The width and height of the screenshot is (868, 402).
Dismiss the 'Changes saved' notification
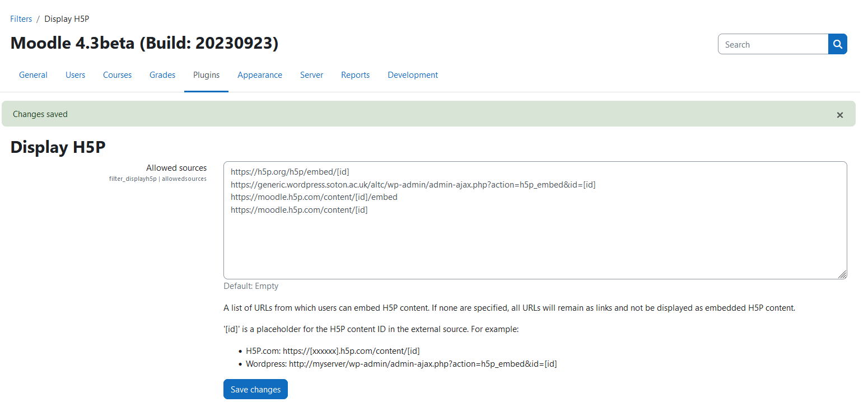coord(839,115)
